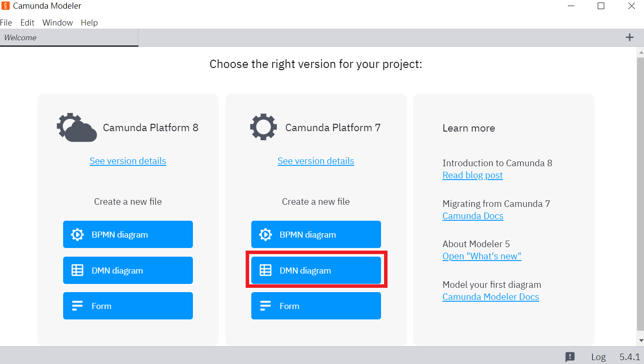Click the "Learn more" heading
Viewport: 644px width, 364px height.
click(469, 128)
